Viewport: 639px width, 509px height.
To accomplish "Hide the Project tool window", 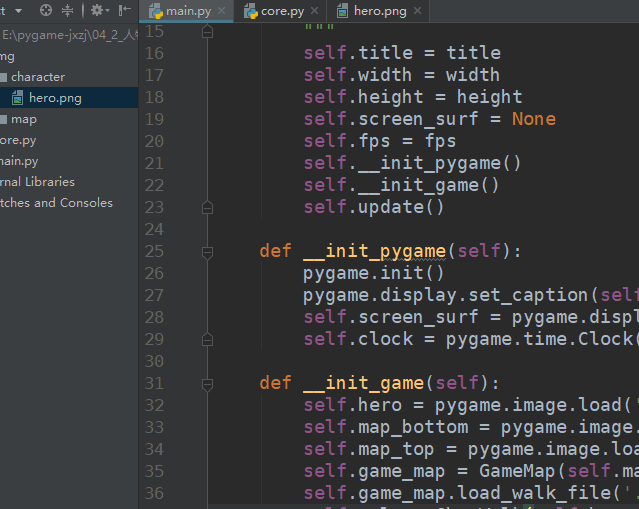I will click(124, 11).
